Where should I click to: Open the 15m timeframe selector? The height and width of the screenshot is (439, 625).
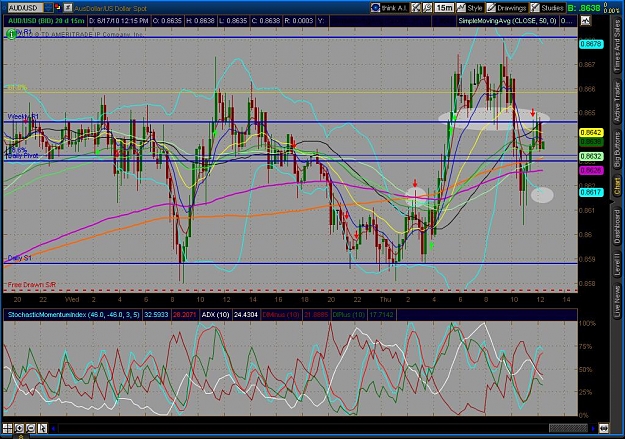click(x=444, y=8)
